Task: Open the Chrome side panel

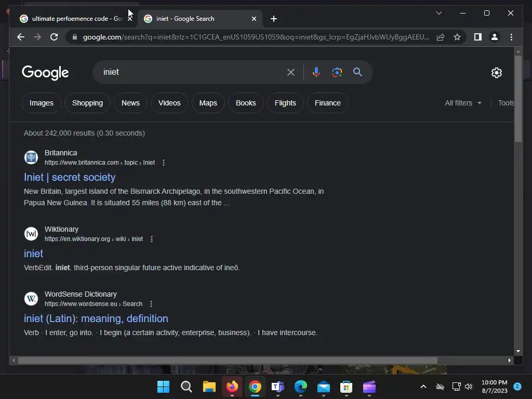Action: (478, 37)
